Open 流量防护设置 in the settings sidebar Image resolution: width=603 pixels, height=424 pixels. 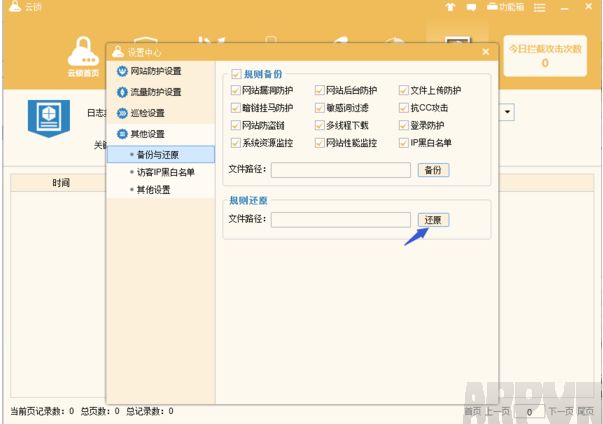[155, 92]
